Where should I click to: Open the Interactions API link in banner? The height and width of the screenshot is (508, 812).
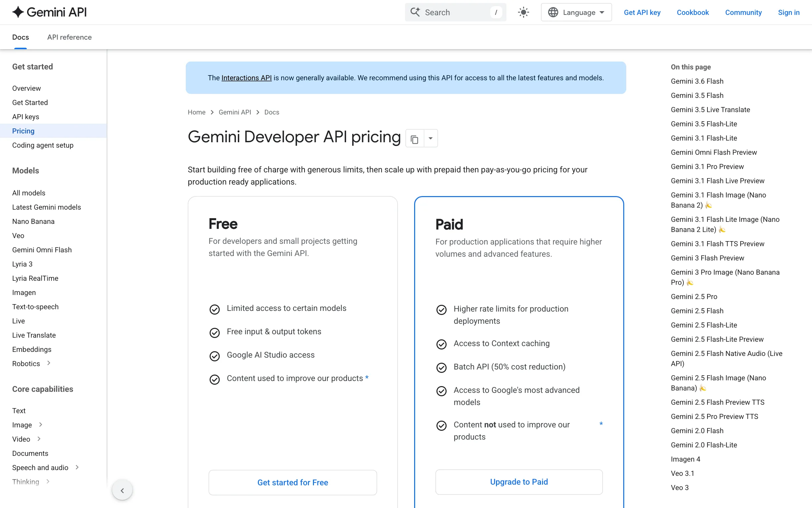[247, 78]
